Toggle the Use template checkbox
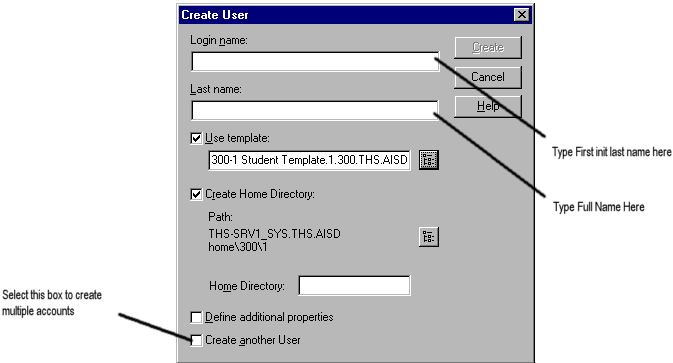 [x=196, y=139]
